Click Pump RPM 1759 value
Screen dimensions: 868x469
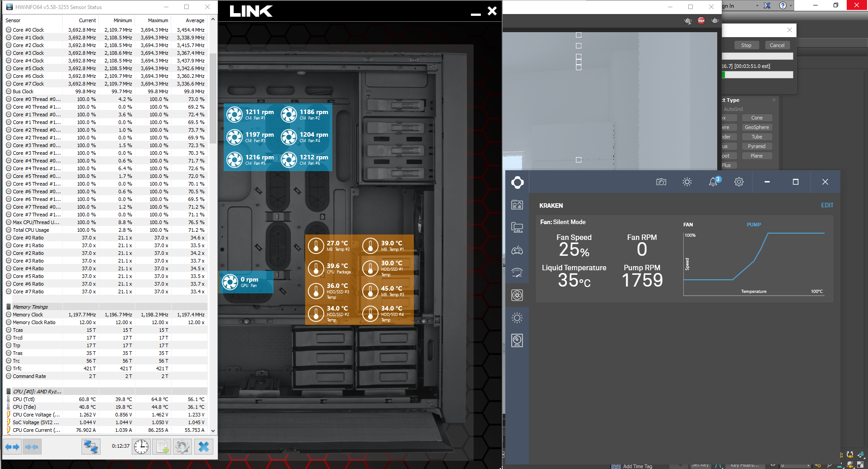[x=642, y=280]
